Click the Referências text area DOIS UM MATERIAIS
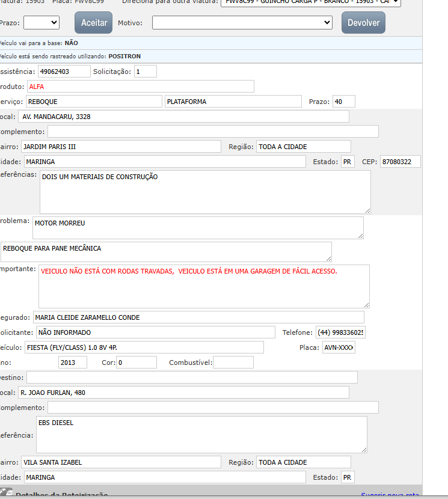The width and height of the screenshot is (448, 499). 205,192
